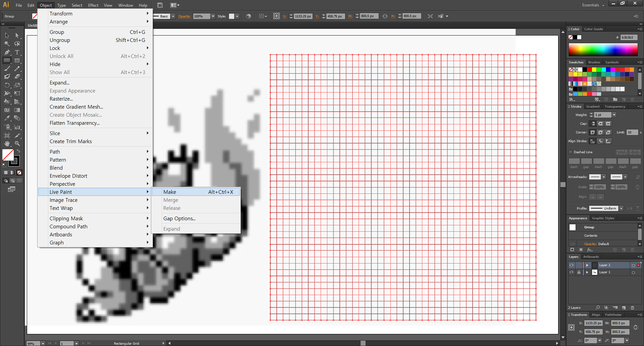Select the Eraser tool

(17, 77)
